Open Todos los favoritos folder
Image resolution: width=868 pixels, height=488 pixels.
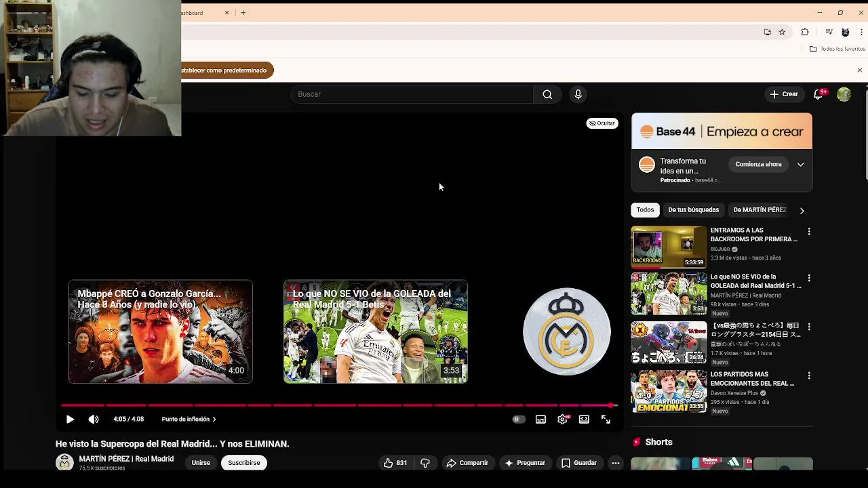[x=837, y=49]
